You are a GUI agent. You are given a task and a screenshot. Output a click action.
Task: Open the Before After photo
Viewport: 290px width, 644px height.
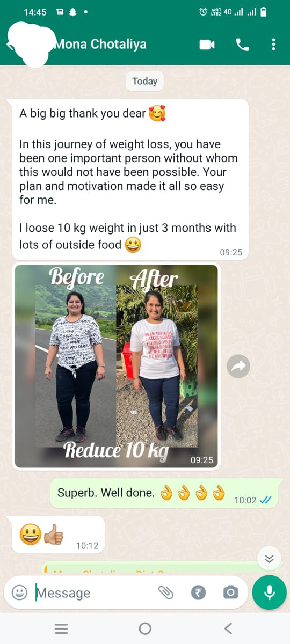pyautogui.click(x=117, y=367)
